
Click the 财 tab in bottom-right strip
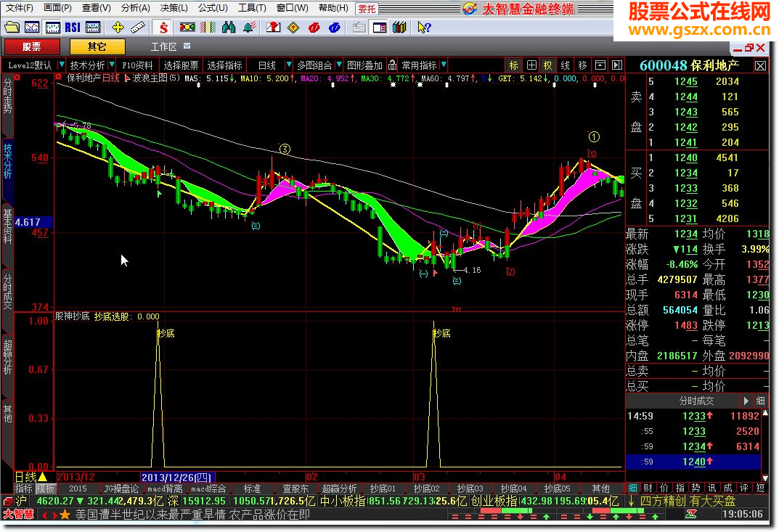point(648,488)
